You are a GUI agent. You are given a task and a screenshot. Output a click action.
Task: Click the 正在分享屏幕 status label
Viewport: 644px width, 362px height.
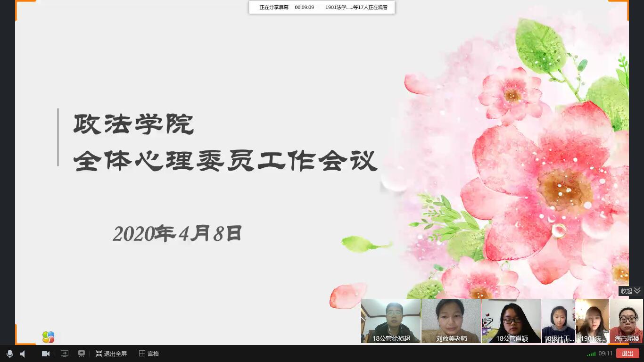click(274, 8)
